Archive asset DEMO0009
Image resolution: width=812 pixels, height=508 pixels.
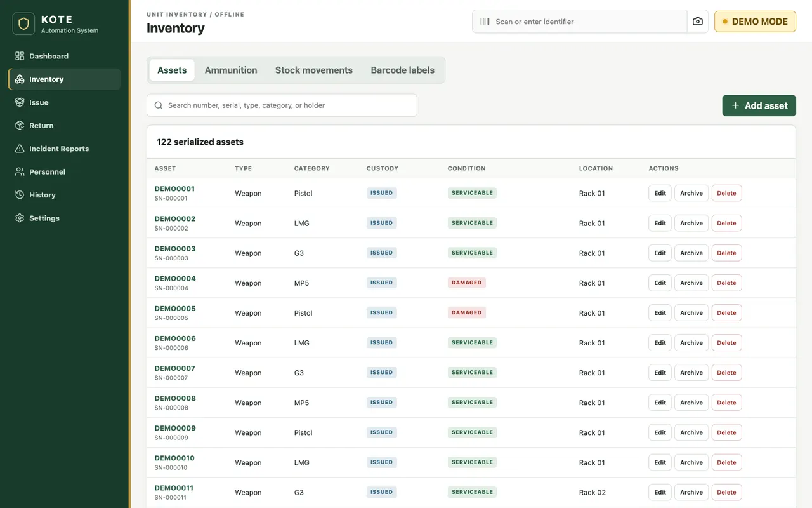coord(691,432)
